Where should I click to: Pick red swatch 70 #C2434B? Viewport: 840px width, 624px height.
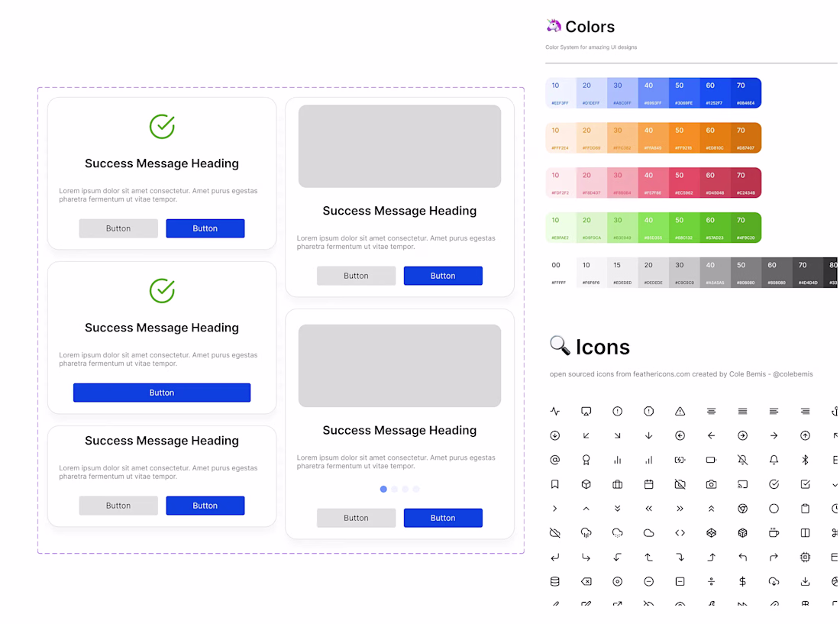pyautogui.click(x=746, y=183)
